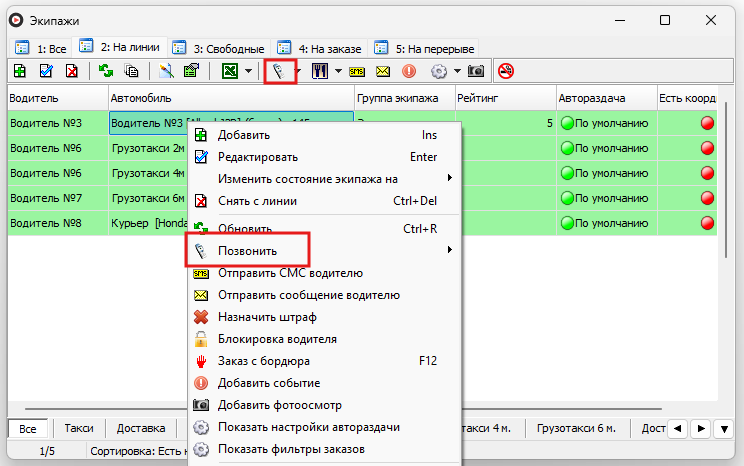This screenshot has width=744, height=466.
Task: Click the camera photo inspection toolbar icon
Action: coord(476,71)
